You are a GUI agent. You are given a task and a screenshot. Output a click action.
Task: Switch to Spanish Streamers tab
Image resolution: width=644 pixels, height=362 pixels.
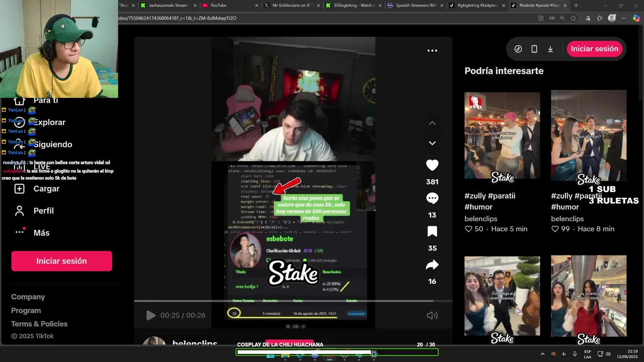pyautogui.click(x=416, y=6)
